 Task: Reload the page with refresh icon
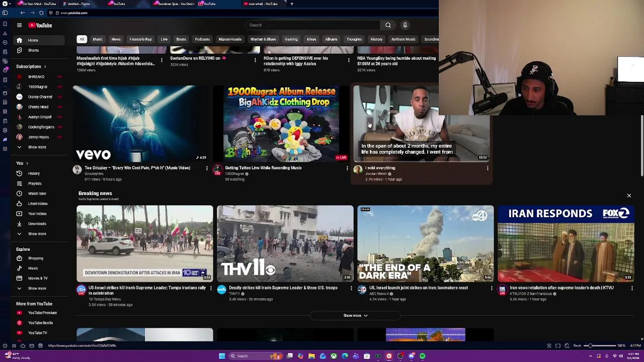(x=41, y=13)
